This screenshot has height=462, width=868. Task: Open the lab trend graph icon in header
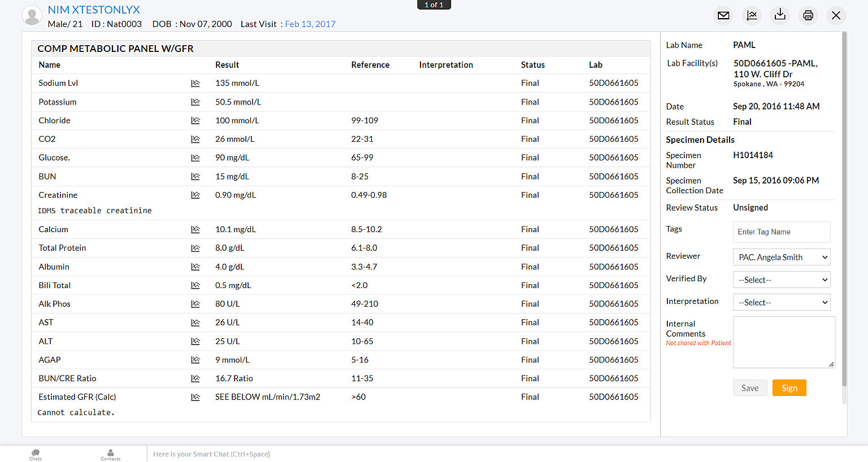[x=752, y=15]
